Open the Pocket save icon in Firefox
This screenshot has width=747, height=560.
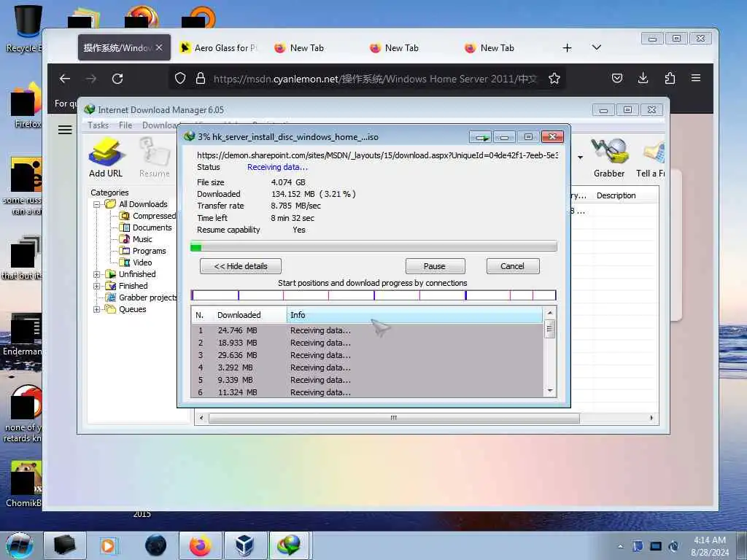click(x=617, y=78)
